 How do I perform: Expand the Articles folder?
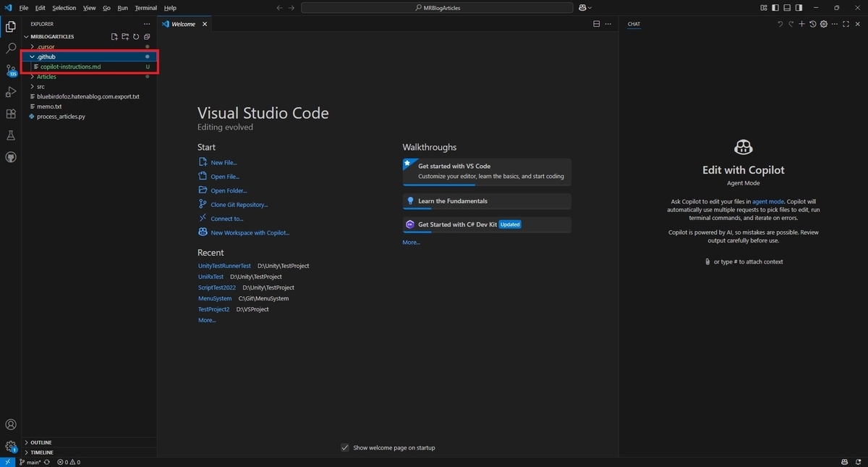point(90,77)
